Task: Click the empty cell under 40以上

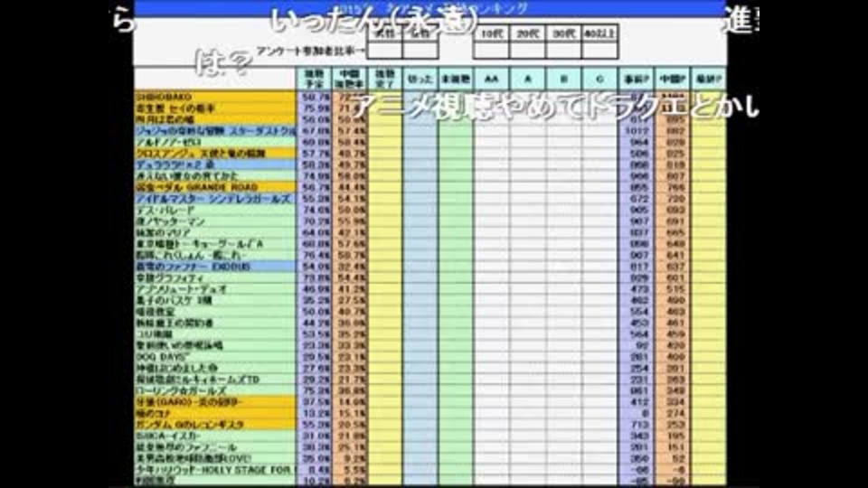Action: (599, 51)
